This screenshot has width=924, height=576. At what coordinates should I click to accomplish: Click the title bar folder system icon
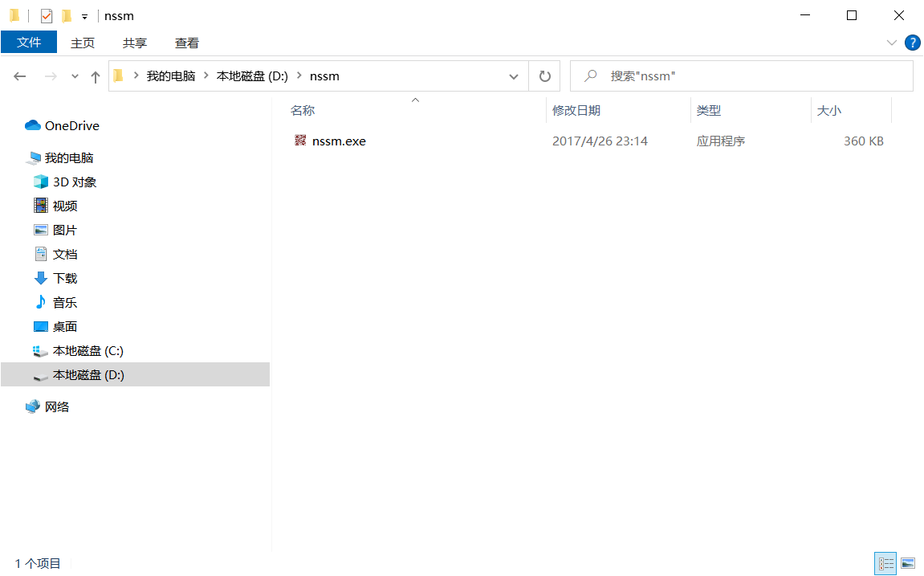click(x=14, y=16)
